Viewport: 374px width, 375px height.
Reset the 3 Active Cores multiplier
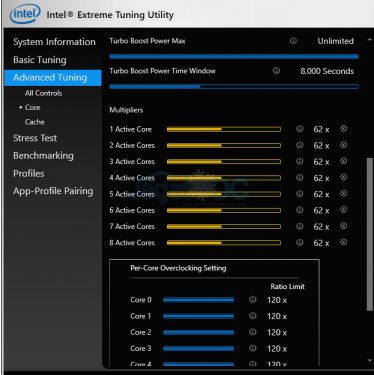coord(343,161)
